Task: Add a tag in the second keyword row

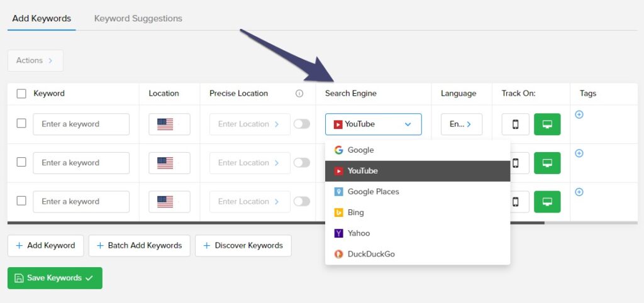Action: [x=579, y=153]
